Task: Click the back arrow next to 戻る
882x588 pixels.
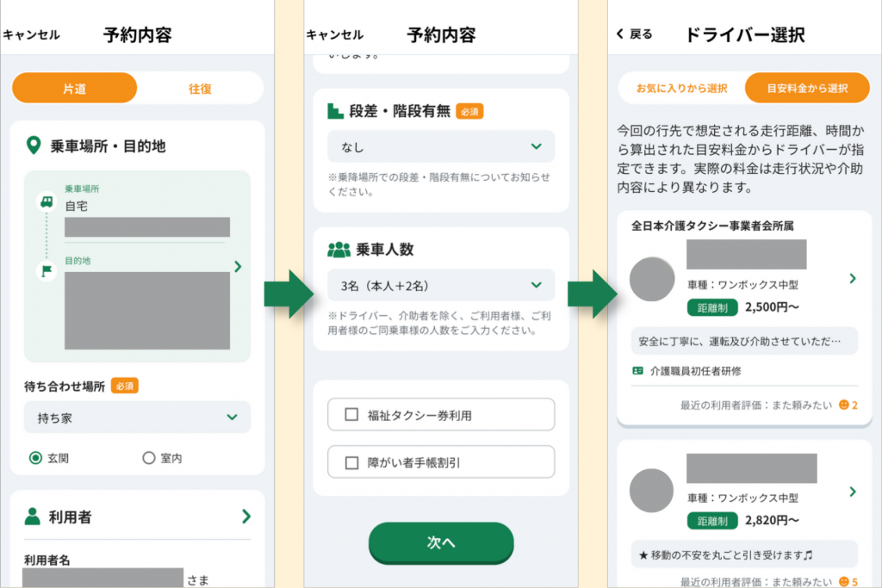Action: point(620,34)
